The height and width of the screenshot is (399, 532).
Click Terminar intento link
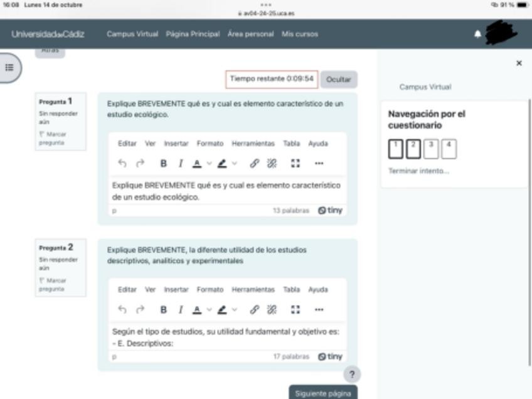[418, 171]
